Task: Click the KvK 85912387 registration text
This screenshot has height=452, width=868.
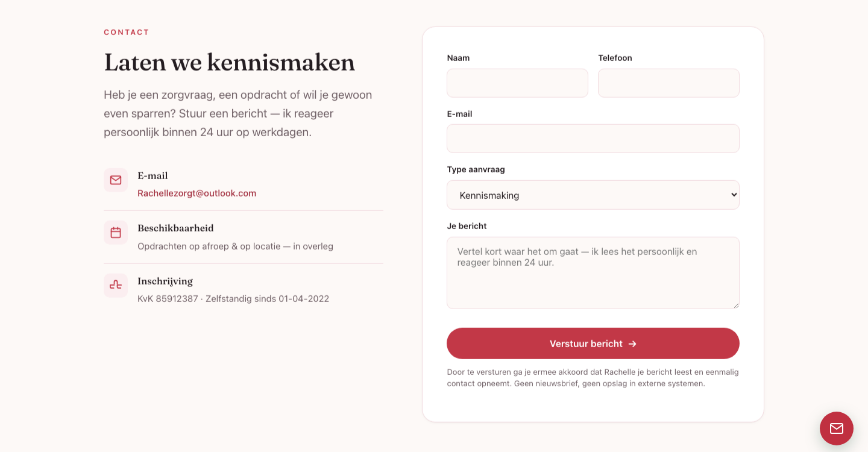Action: [168, 299]
